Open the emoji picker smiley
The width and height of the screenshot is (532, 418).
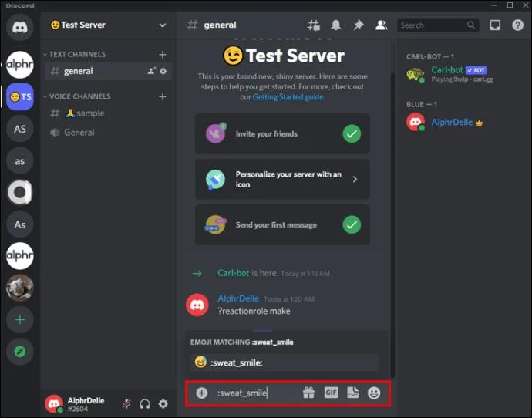pyautogui.click(x=374, y=393)
